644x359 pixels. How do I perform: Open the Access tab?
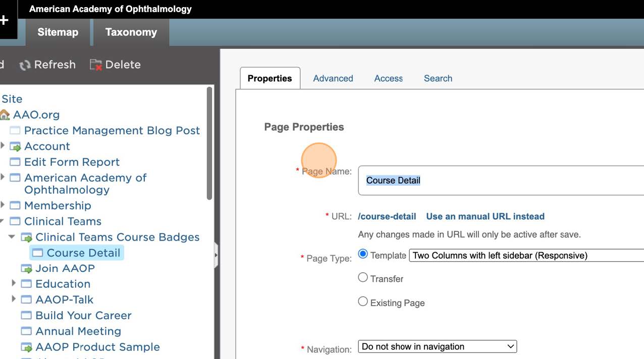pos(389,79)
